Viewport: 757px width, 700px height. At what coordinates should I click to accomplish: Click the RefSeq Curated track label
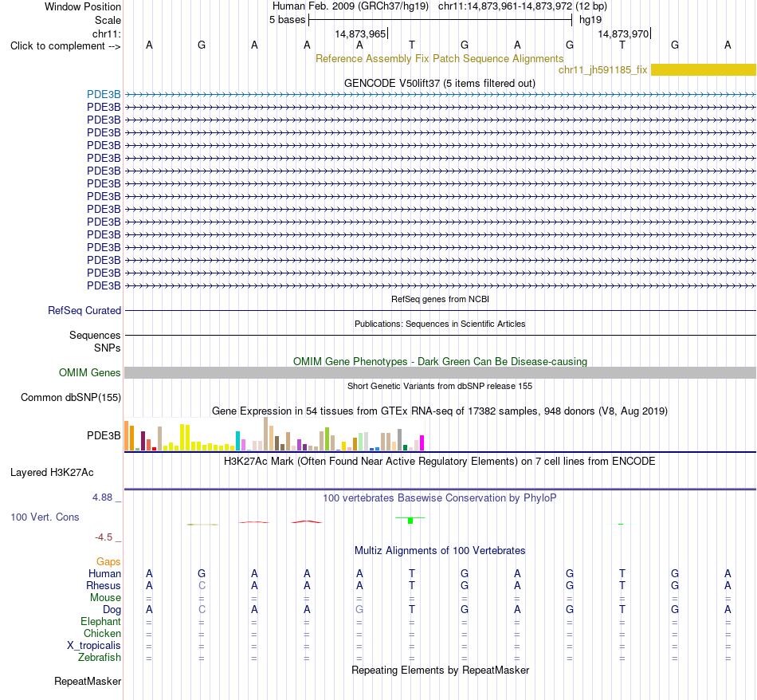point(84,311)
